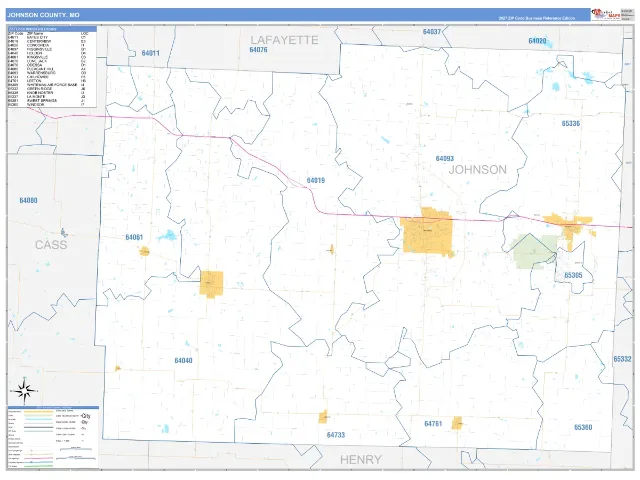Click the blue legend panel header bar
Viewport: 640px width, 480px height.
[53, 407]
